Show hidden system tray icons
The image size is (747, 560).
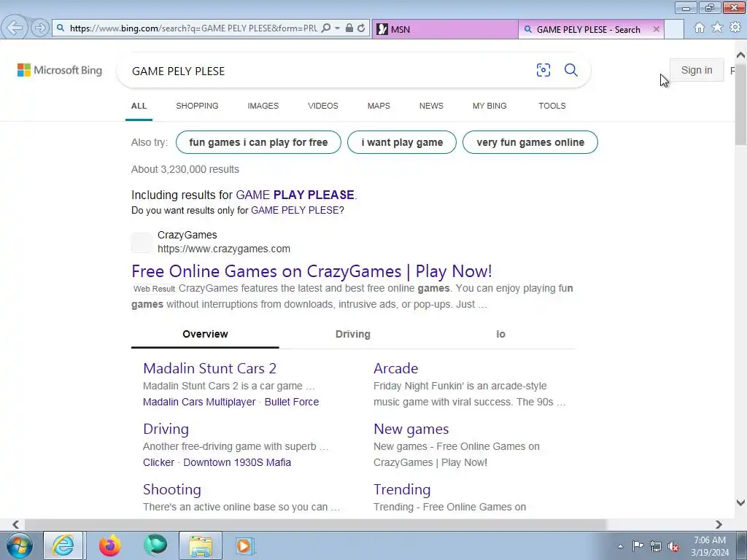(620, 546)
